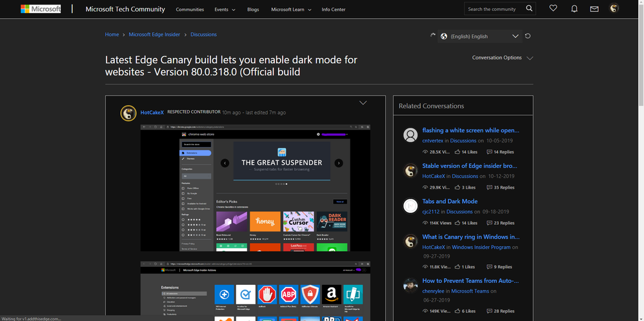Click the 28 Replies icon
This screenshot has height=321, width=644.
tap(489, 311)
